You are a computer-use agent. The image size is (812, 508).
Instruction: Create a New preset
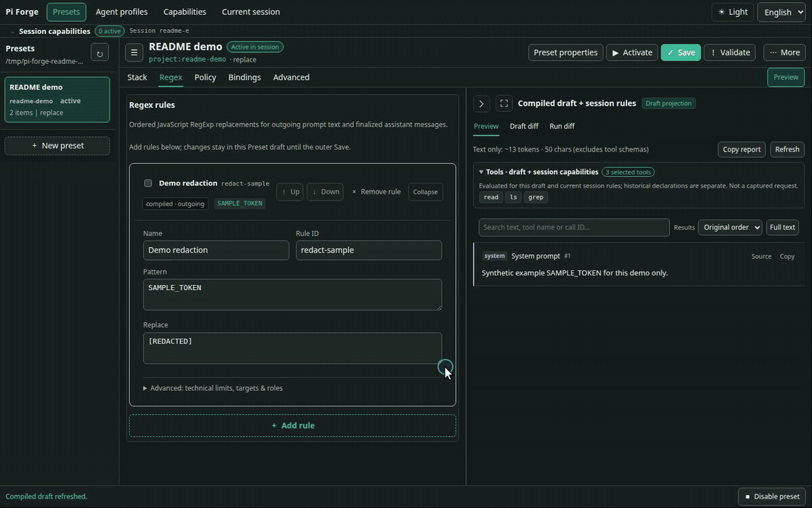click(x=58, y=146)
